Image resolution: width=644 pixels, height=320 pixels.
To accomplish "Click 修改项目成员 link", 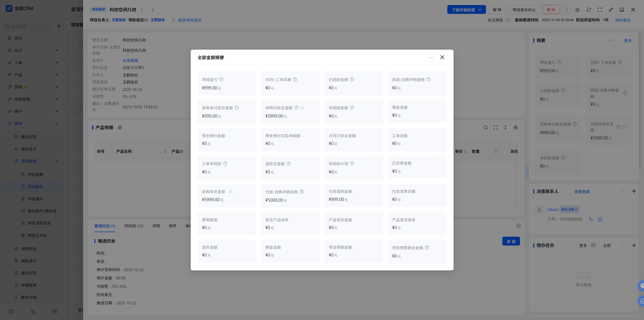I will pos(189,20).
